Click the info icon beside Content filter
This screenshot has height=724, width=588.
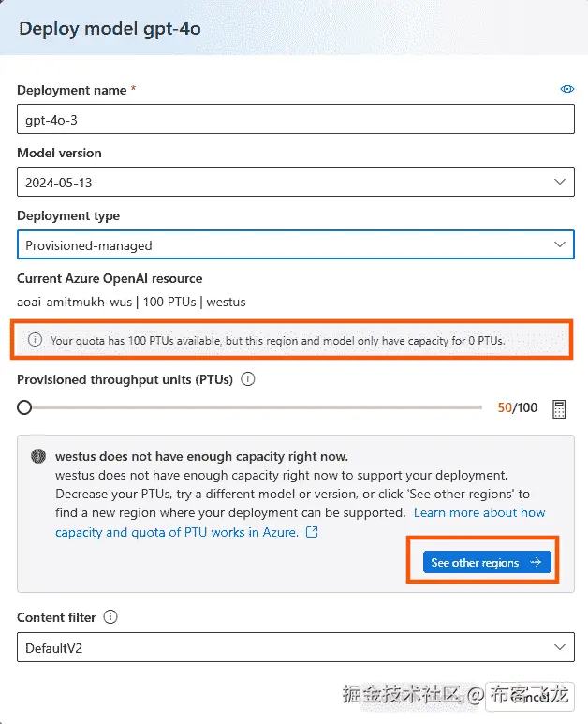tap(110, 617)
